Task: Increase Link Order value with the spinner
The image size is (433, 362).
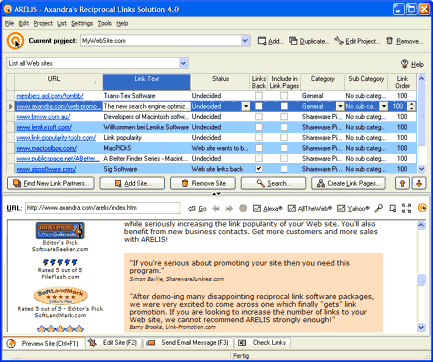Action: click(x=412, y=104)
